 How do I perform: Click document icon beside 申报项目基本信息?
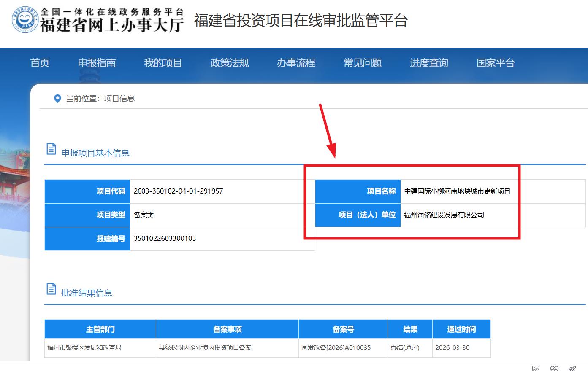pos(51,149)
